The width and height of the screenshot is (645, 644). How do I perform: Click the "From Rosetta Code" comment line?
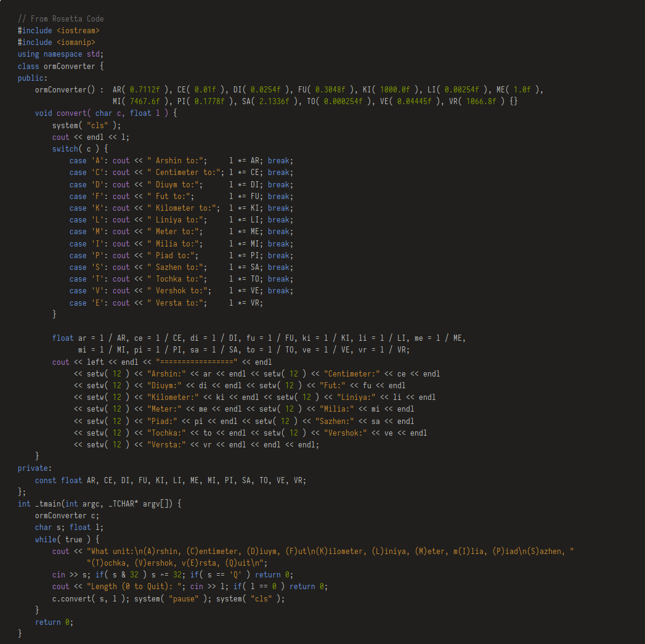click(x=60, y=19)
